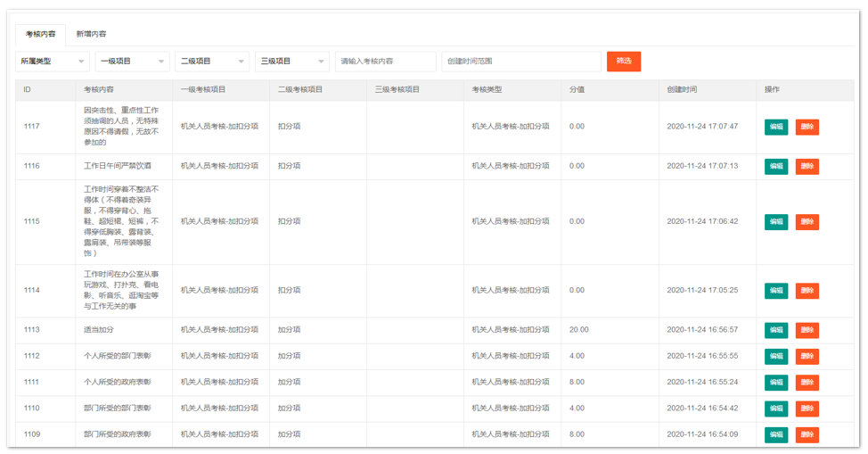Click 编辑 for row ID 1117

776,127
